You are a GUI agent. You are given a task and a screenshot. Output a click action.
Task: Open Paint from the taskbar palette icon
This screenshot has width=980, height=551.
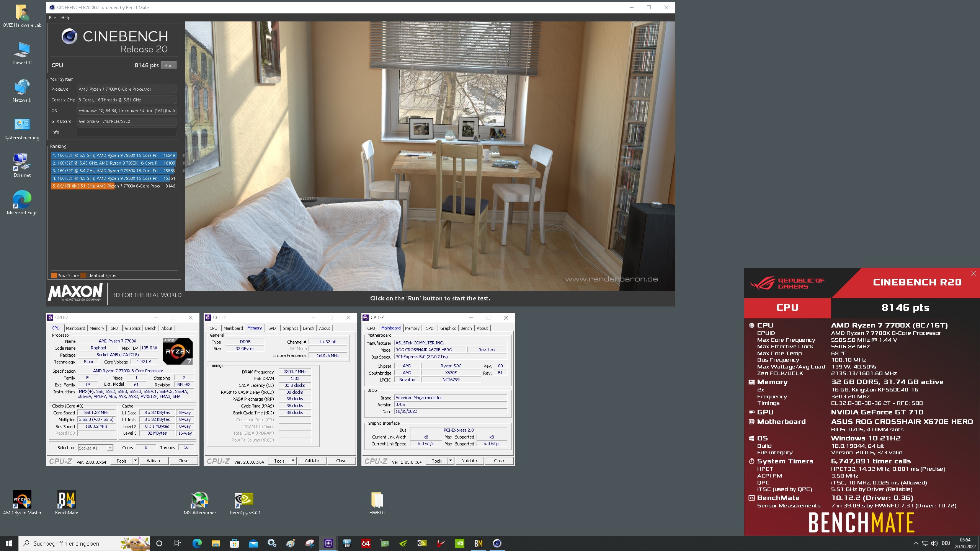click(x=291, y=543)
